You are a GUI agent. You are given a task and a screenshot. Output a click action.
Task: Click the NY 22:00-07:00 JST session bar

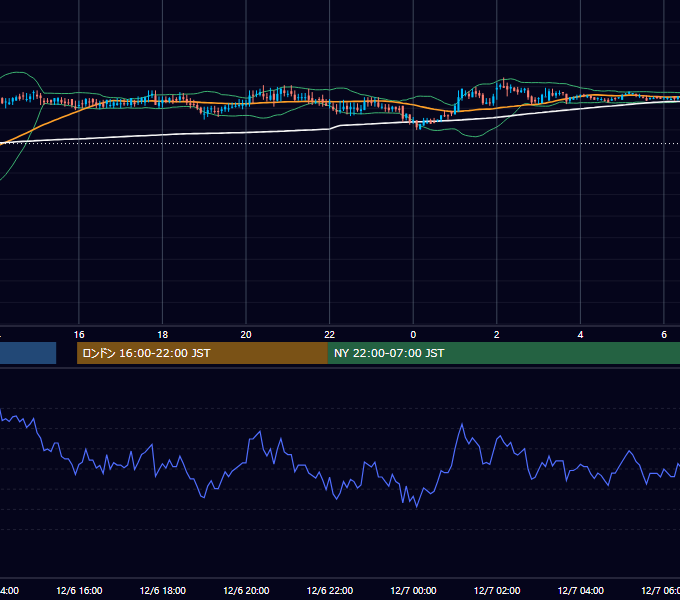point(503,353)
